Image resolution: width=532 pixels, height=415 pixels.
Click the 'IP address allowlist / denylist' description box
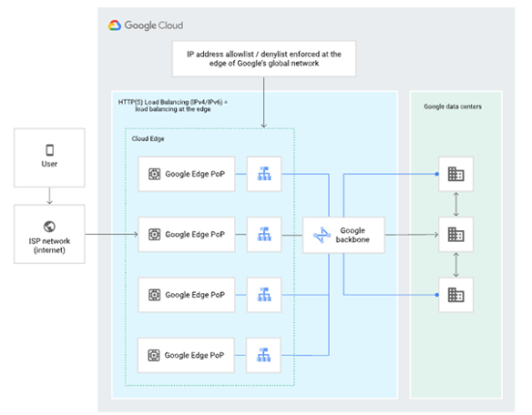(264, 59)
